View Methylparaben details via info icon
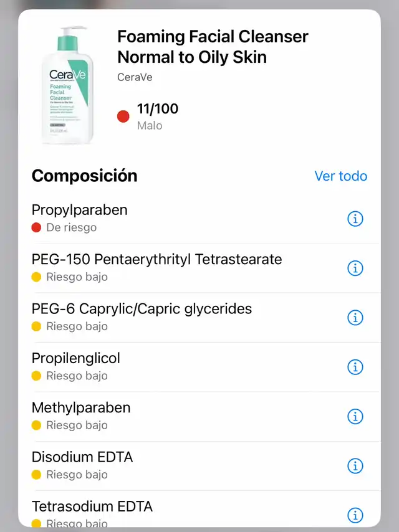399x532 pixels. [x=355, y=416]
